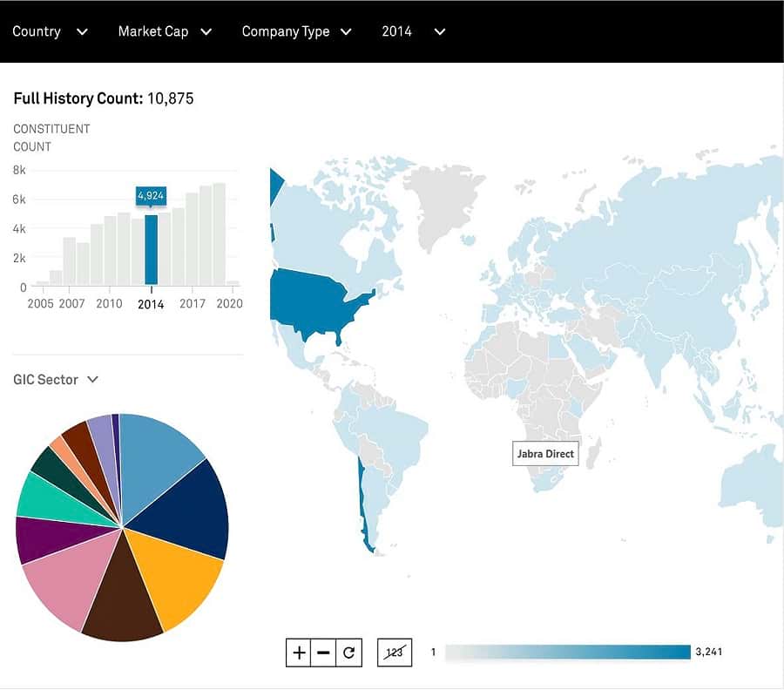Expand the GIC Sector chevron
784x690 pixels.
click(93, 380)
